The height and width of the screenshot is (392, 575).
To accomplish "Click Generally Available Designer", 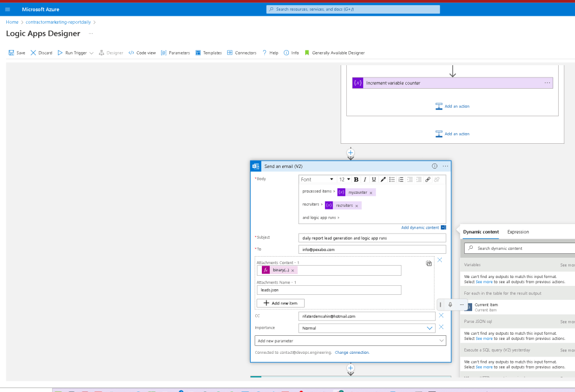I will click(x=334, y=53).
